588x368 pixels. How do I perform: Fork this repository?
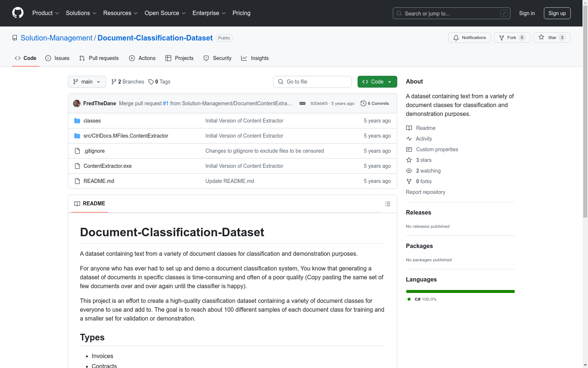pyautogui.click(x=512, y=38)
